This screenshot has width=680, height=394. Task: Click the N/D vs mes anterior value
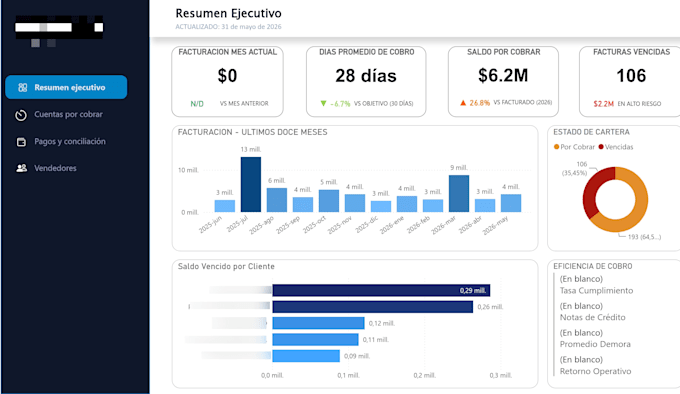197,104
